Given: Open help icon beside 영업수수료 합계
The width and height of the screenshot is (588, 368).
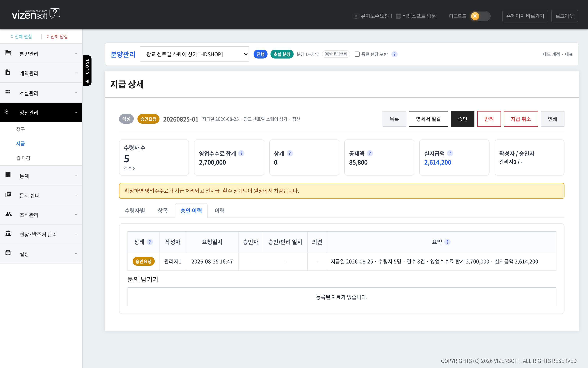Looking at the screenshot, I should pos(241,153).
